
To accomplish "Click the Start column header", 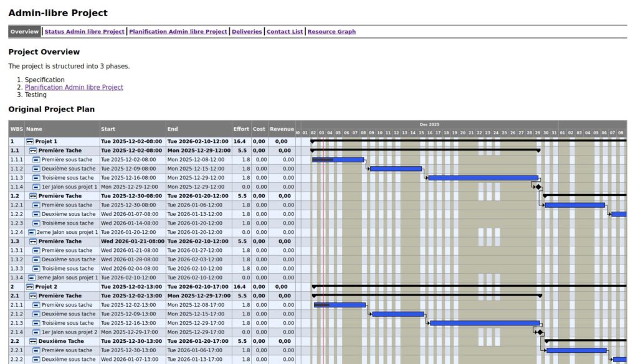I will tap(106, 129).
